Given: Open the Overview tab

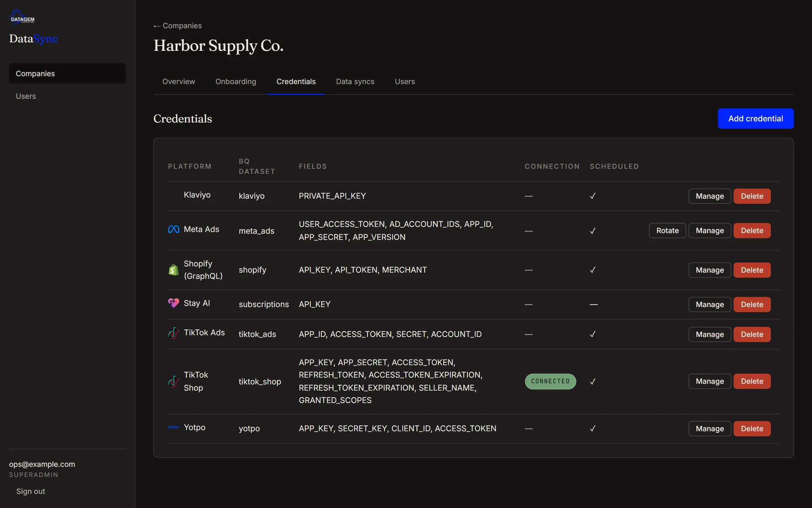Looking at the screenshot, I should point(178,82).
